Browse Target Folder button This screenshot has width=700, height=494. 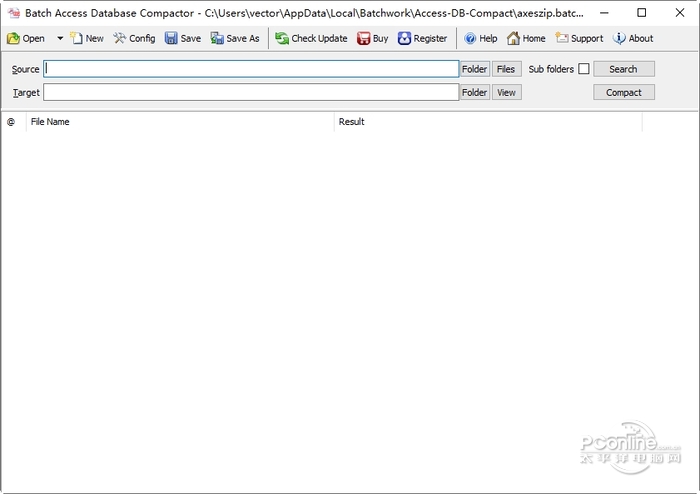click(475, 92)
